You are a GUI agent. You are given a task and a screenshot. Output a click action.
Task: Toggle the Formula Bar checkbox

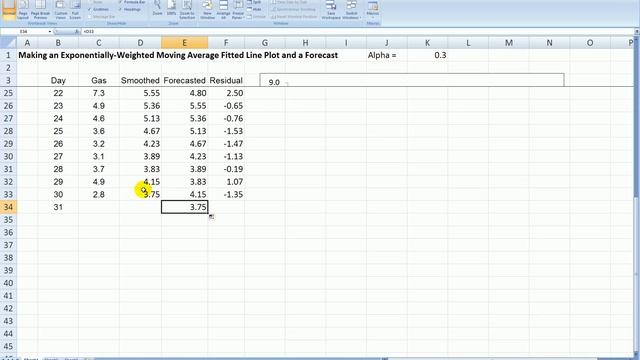click(131, 2)
